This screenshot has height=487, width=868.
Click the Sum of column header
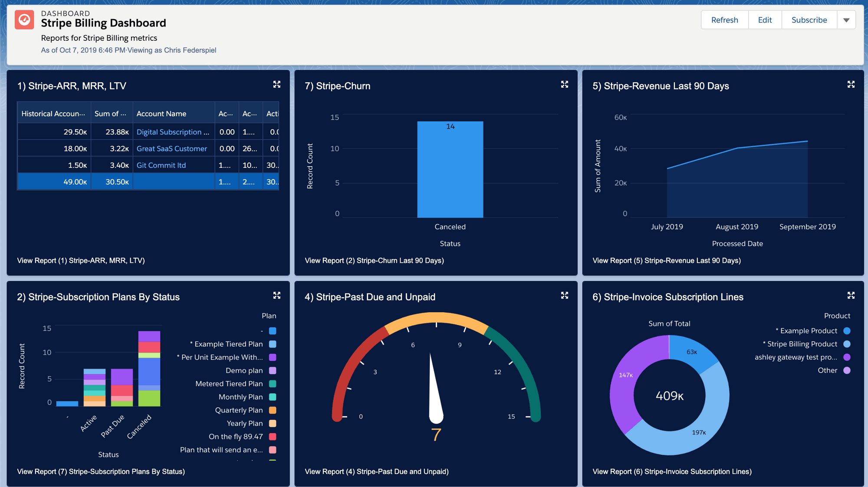pos(112,114)
